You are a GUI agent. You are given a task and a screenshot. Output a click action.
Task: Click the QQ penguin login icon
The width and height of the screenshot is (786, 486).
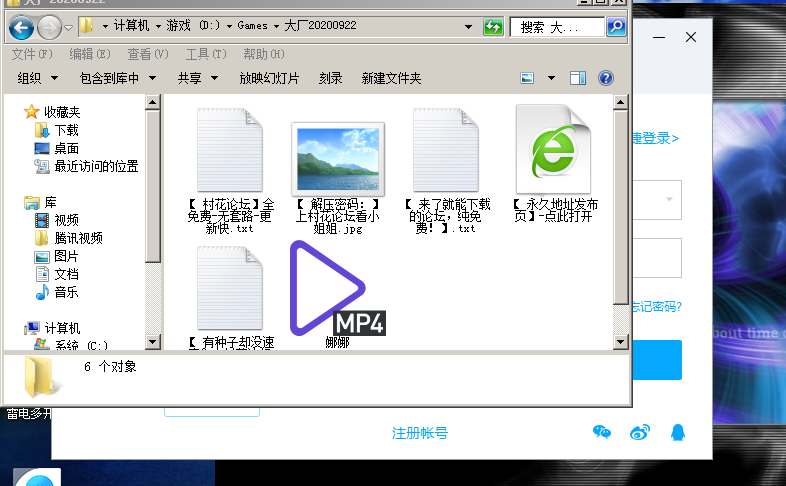pos(678,432)
